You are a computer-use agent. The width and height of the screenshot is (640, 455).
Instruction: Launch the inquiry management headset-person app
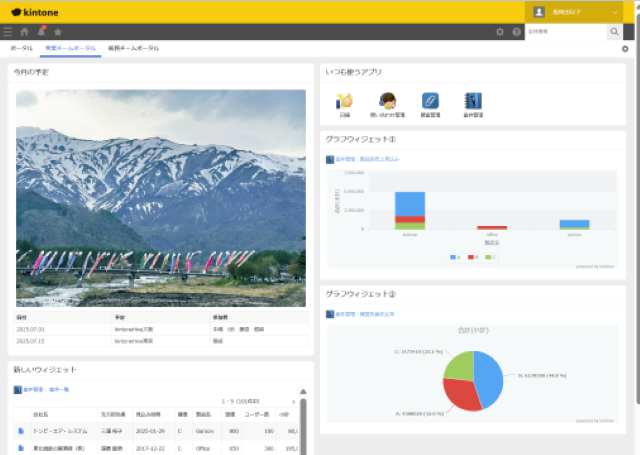tap(387, 105)
